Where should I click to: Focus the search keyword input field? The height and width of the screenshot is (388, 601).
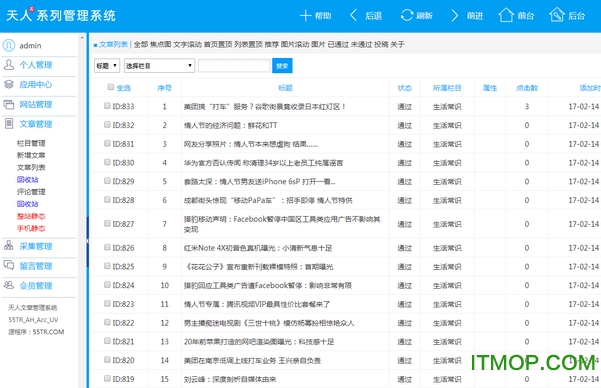pyautogui.click(x=234, y=66)
